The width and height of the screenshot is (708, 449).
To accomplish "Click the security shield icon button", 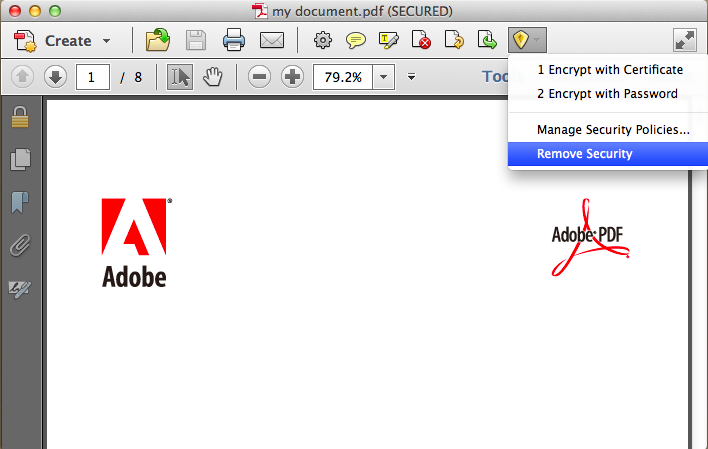I will (527, 40).
